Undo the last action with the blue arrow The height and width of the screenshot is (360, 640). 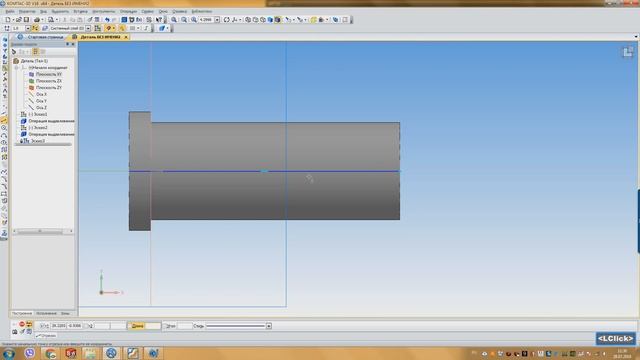pos(107,20)
